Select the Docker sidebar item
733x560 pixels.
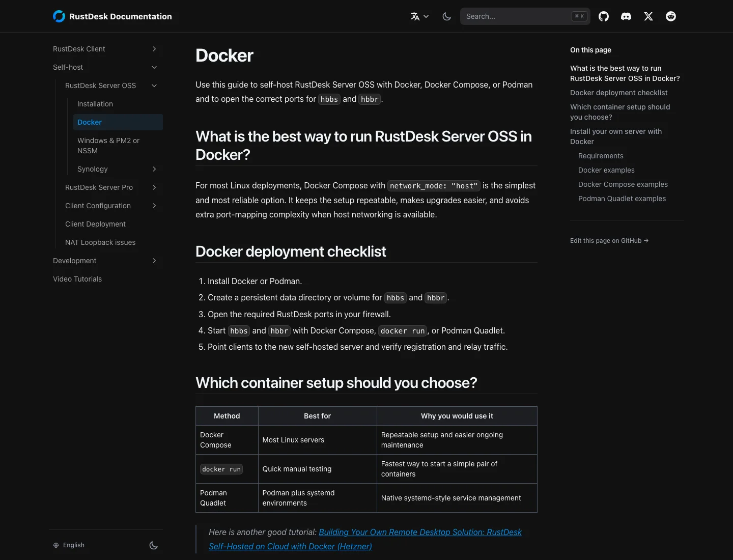(x=118, y=122)
